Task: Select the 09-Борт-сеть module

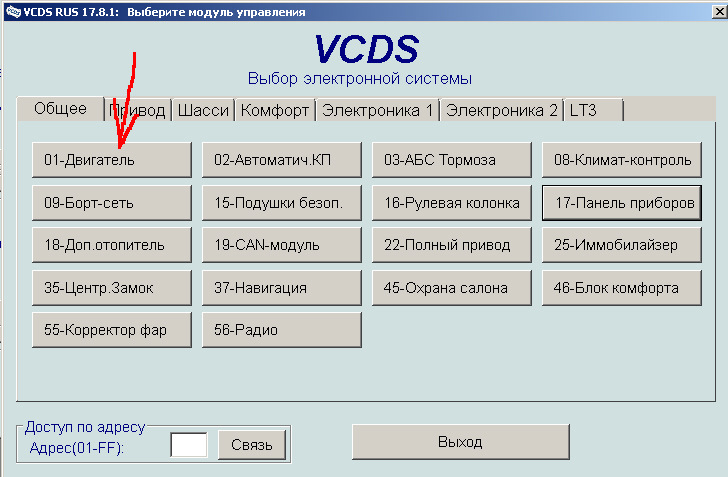Action: tap(112, 203)
